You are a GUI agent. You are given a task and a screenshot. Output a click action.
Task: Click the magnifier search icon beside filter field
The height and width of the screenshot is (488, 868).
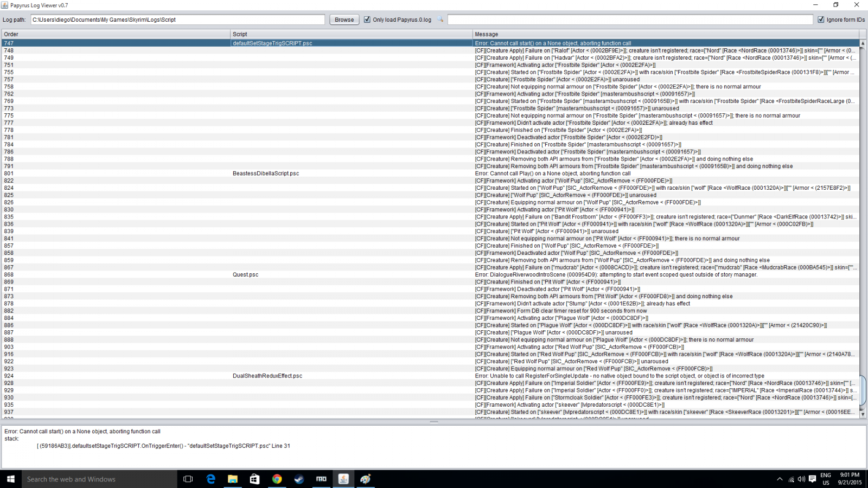441,20
